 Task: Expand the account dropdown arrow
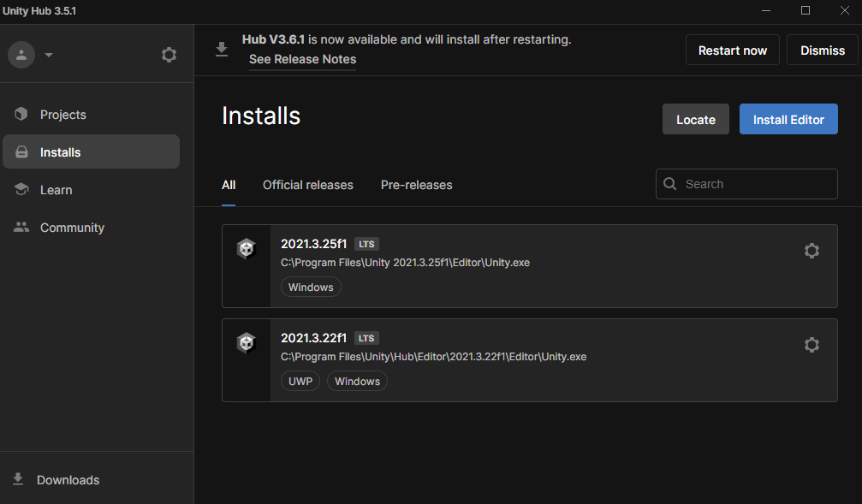[49, 55]
